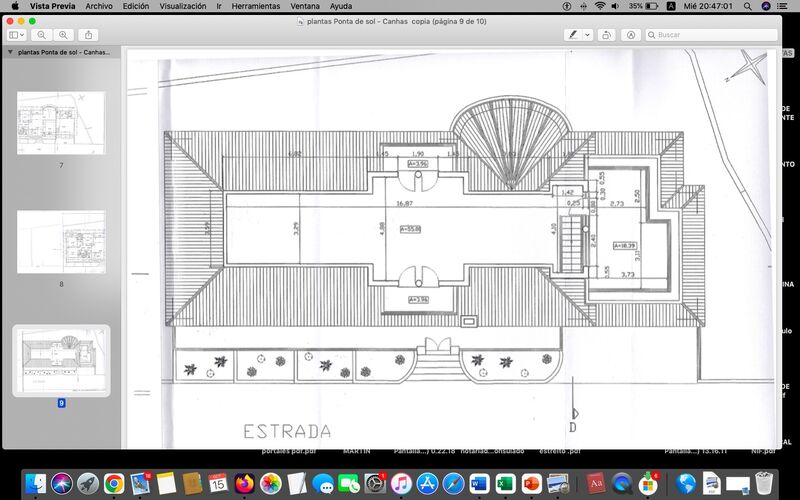Collapse the plantas Ponta de sol document tree
The image size is (800, 500).
coord(10,51)
